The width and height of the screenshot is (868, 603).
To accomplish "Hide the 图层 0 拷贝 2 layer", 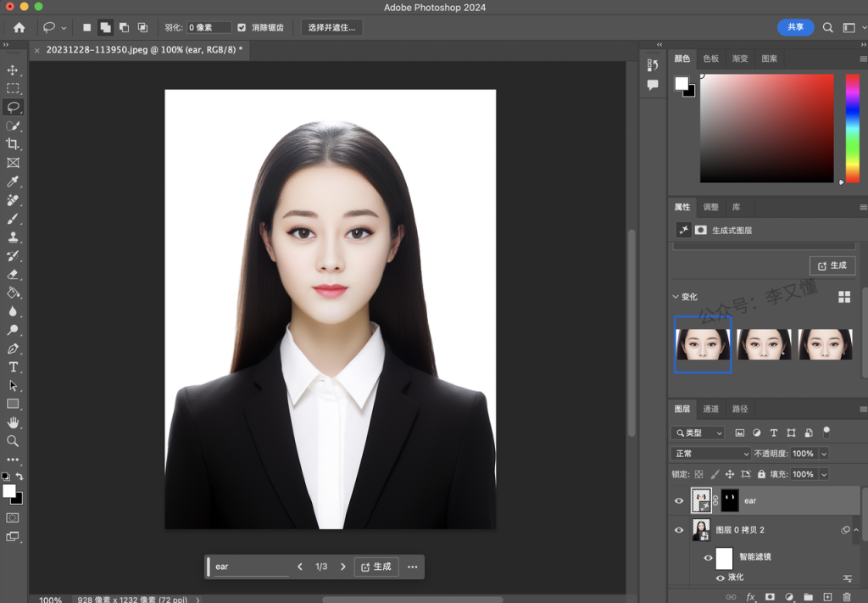I will [678, 530].
